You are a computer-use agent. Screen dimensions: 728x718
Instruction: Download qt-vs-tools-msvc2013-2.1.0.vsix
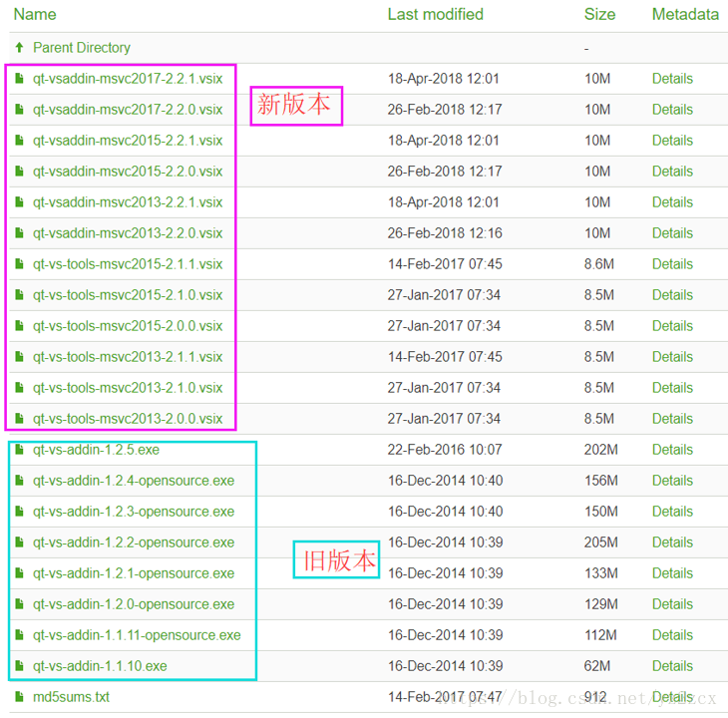click(128, 388)
